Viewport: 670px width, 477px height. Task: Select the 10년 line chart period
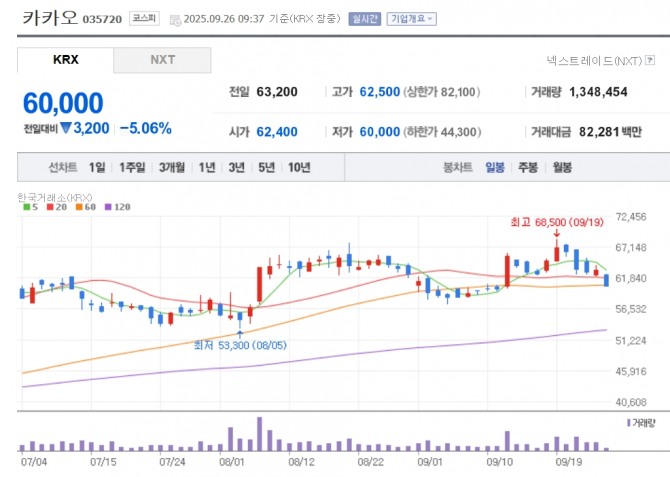pos(299,167)
